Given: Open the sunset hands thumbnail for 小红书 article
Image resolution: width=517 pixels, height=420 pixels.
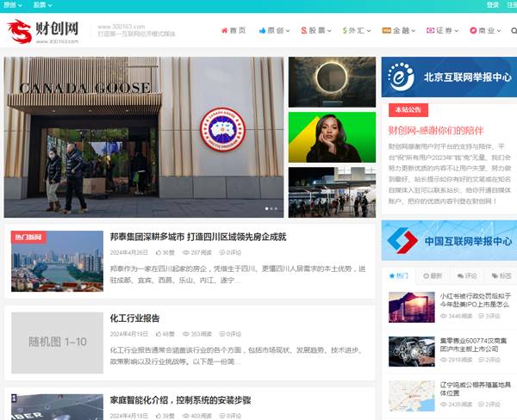Looking at the screenshot, I should click(x=412, y=307).
